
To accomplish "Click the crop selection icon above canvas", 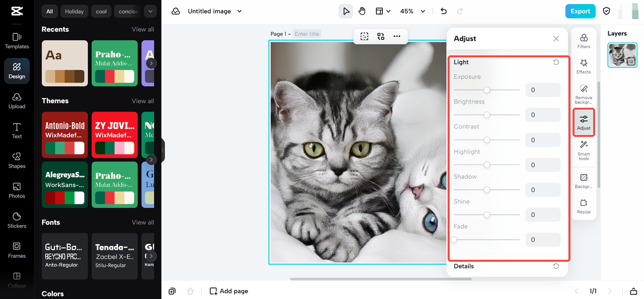I will pyautogui.click(x=365, y=36).
